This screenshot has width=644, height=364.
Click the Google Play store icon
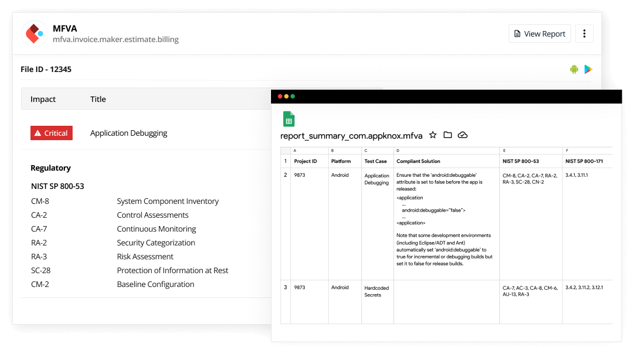tap(588, 69)
